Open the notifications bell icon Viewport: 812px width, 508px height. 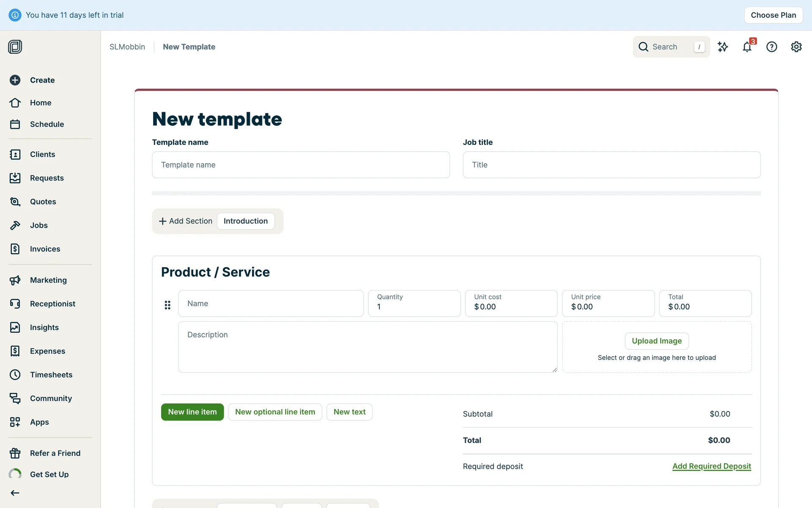tap(747, 47)
